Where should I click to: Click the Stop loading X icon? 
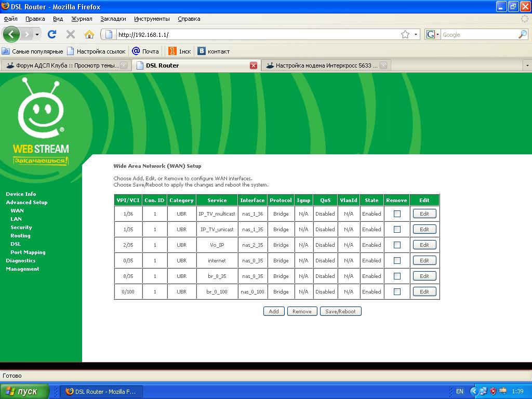coord(71,34)
